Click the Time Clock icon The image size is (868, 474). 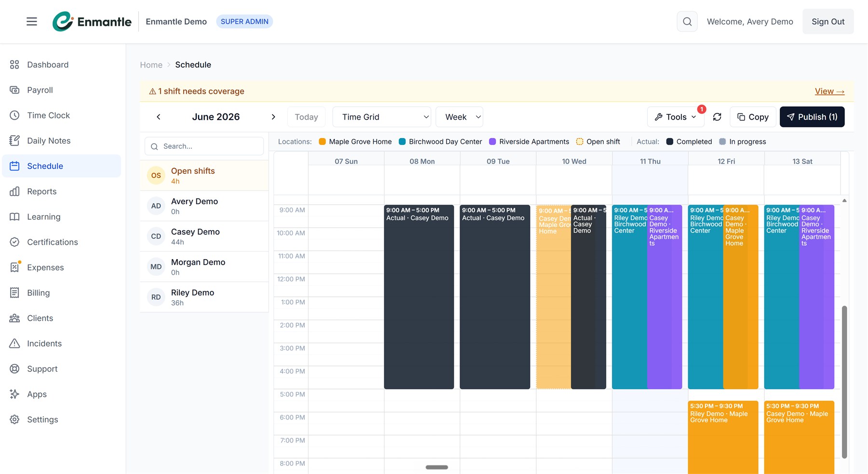(x=14, y=115)
